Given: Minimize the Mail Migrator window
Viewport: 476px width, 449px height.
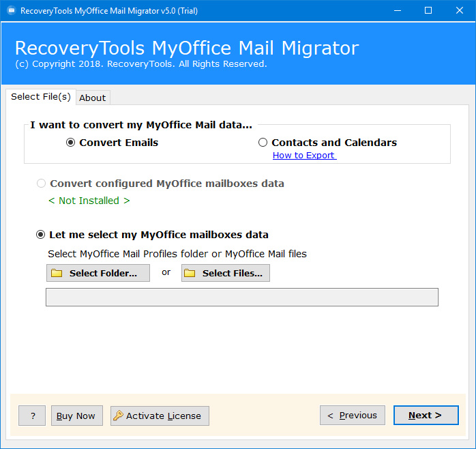Looking at the screenshot, I should (x=398, y=11).
